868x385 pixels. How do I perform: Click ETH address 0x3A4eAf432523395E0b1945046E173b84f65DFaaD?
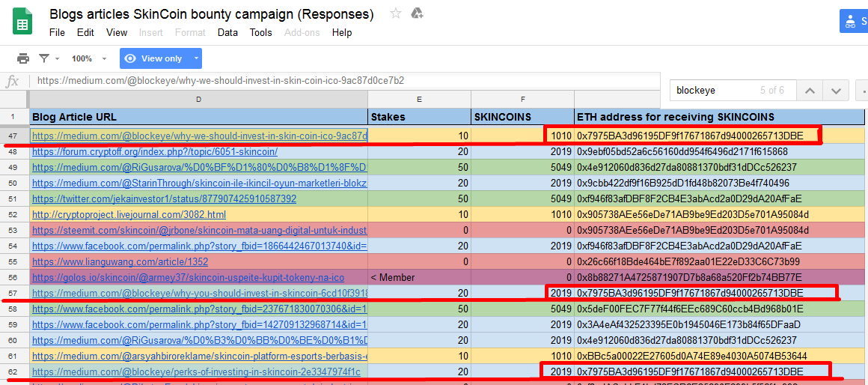[x=688, y=324]
